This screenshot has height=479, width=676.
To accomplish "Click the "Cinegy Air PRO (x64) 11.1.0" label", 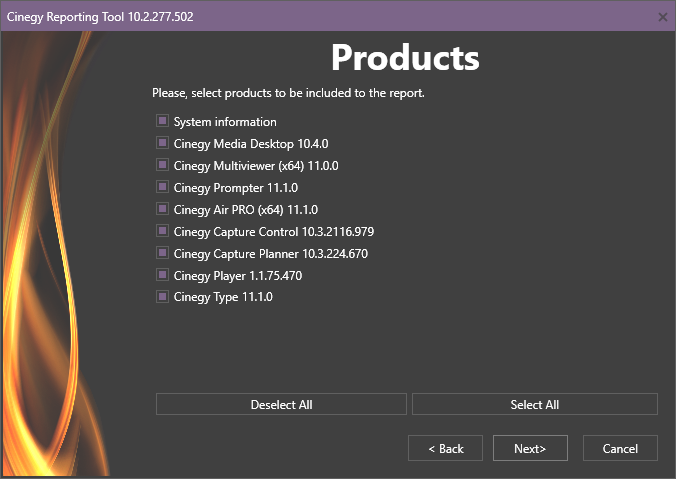I will point(246,210).
